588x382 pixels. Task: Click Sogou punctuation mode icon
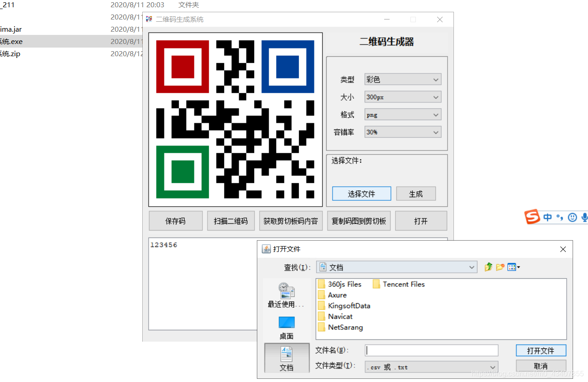coord(560,218)
